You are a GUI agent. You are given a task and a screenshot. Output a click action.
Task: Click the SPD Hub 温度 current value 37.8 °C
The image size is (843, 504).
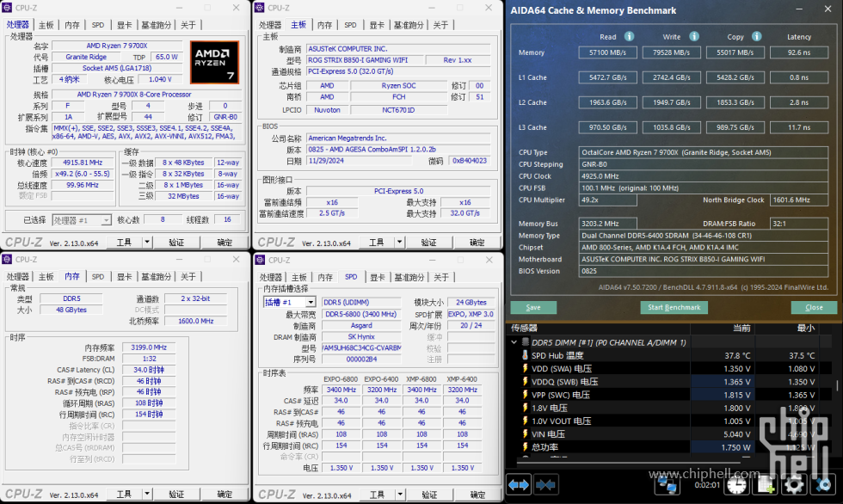(737, 355)
